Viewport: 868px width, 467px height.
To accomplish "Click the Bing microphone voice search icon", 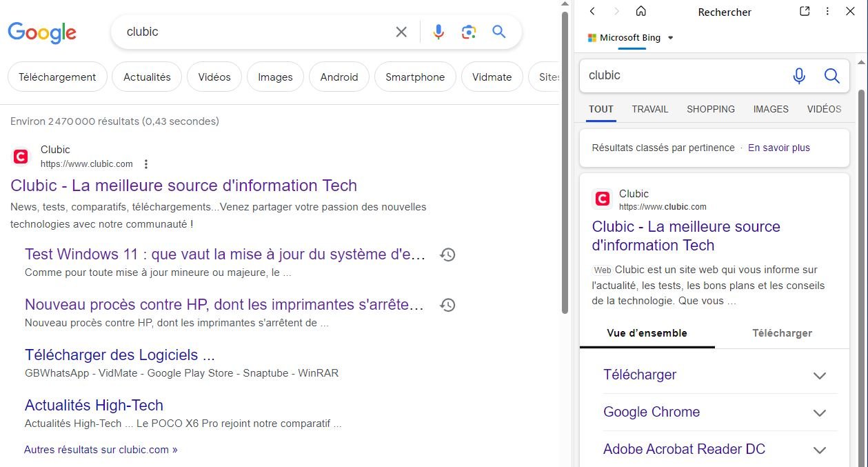I will pyautogui.click(x=799, y=76).
